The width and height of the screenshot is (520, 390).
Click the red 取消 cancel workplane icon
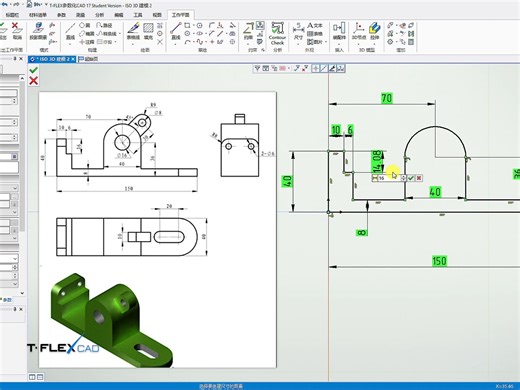16,31
